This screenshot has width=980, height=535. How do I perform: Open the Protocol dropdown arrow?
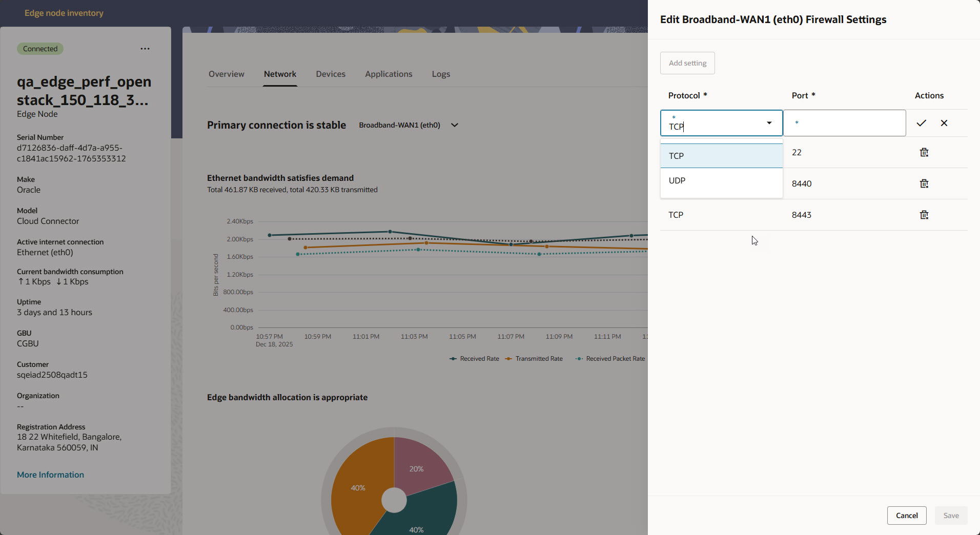[x=769, y=123]
